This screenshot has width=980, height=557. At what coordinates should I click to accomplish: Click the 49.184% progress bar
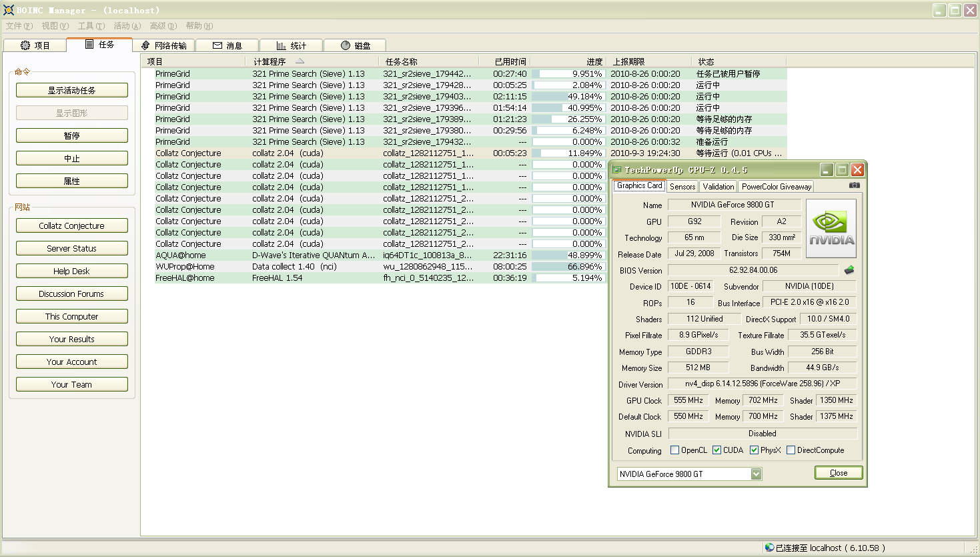(x=568, y=96)
